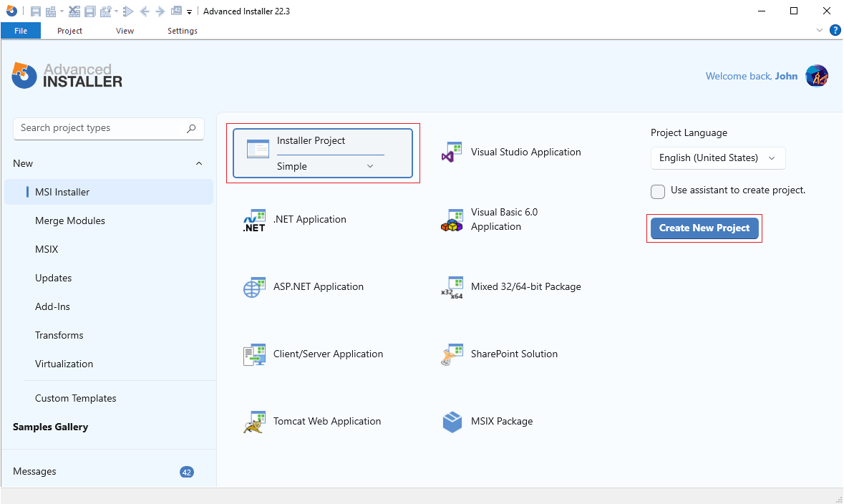Select Virtualization category
844x504 pixels.
pos(64,364)
